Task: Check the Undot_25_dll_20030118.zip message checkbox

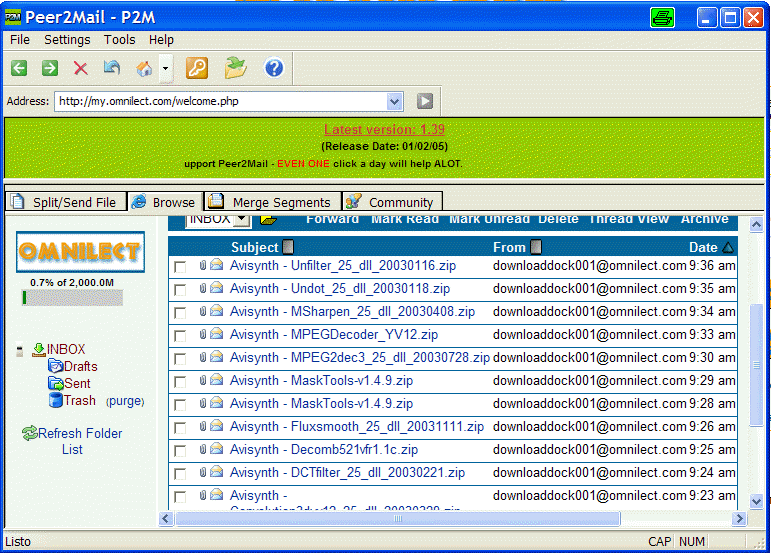Action: pyautogui.click(x=180, y=290)
